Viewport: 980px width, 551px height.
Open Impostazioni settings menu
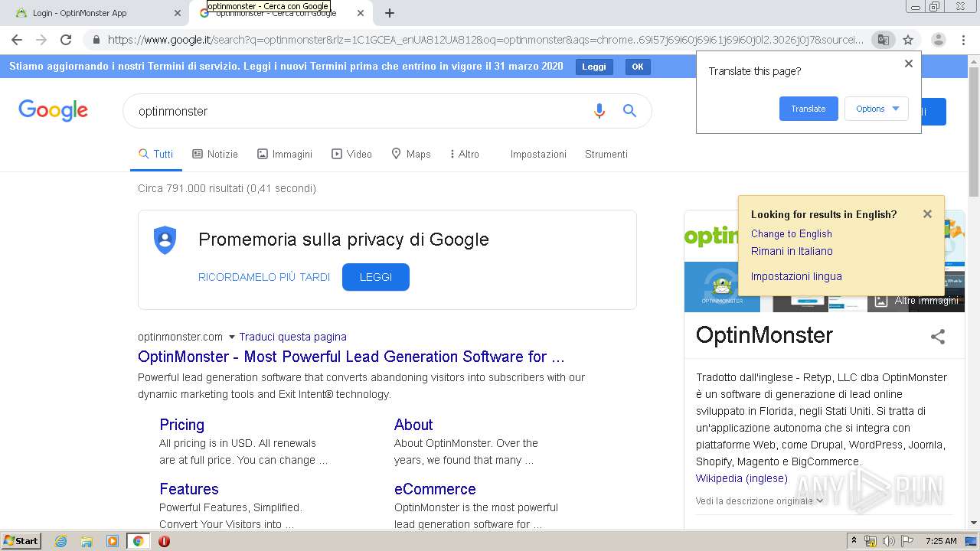[x=538, y=154]
